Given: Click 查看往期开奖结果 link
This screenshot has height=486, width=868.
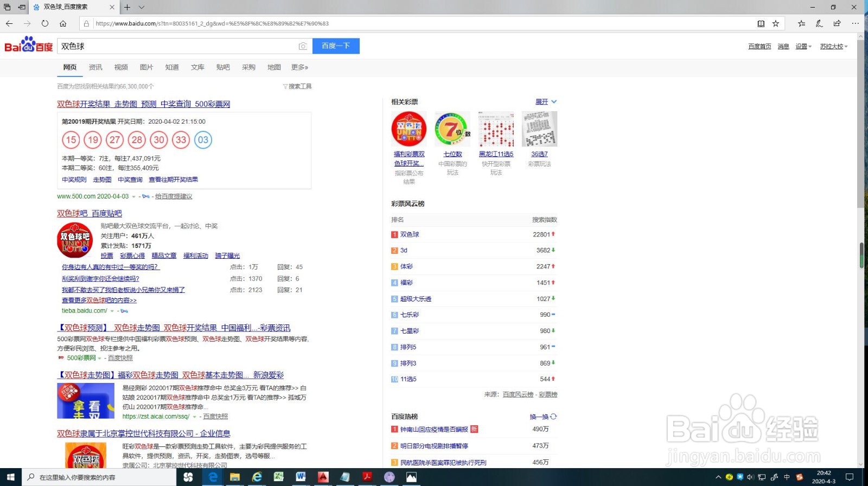Looking at the screenshot, I should point(174,180).
